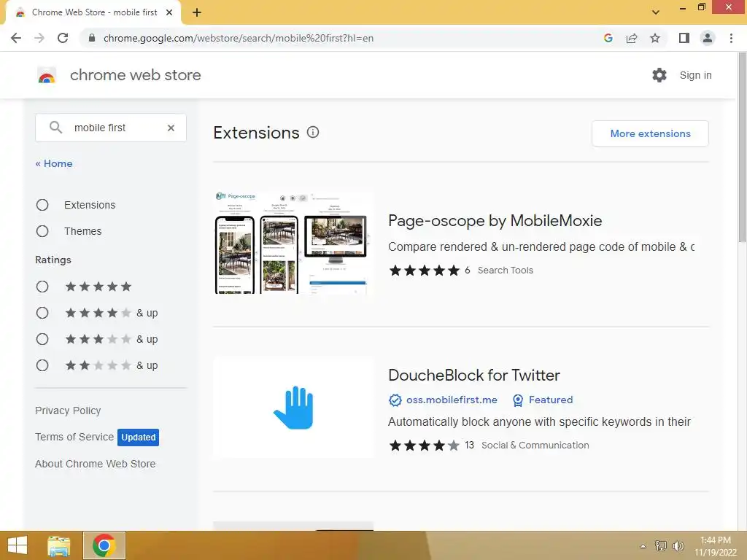The height and width of the screenshot is (560, 747).
Task: Open the network tray icon
Action: (661, 545)
